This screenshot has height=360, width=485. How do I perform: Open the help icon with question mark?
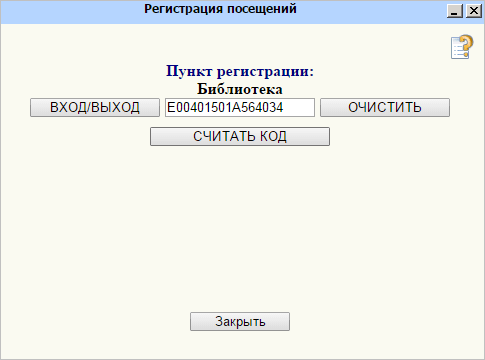(x=462, y=47)
